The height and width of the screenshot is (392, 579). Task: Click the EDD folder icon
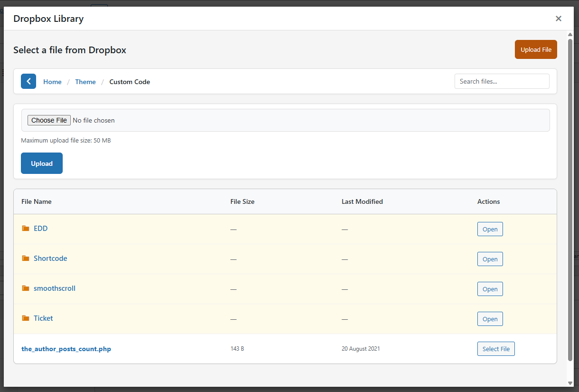(26, 229)
